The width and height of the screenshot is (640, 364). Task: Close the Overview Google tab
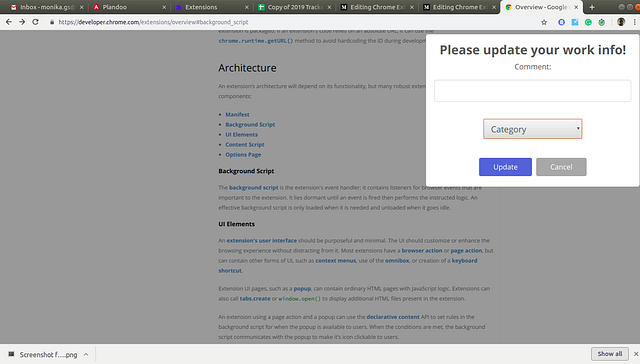[x=576, y=7]
